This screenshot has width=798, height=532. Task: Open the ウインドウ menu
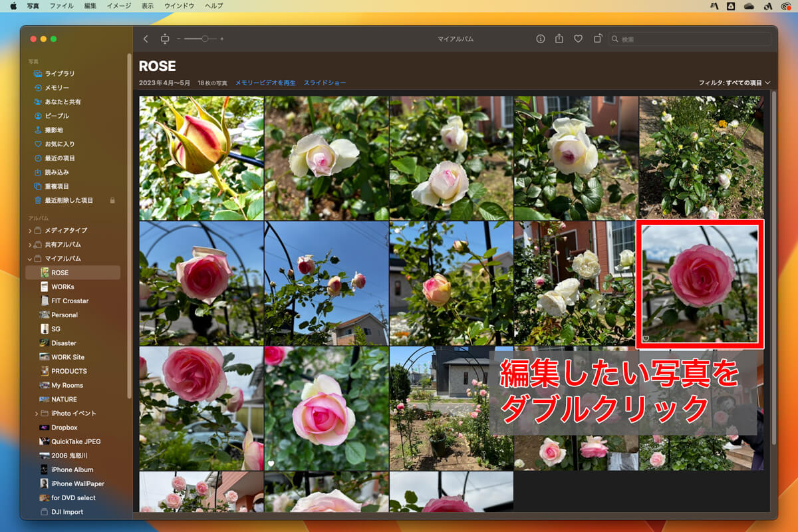click(x=180, y=5)
